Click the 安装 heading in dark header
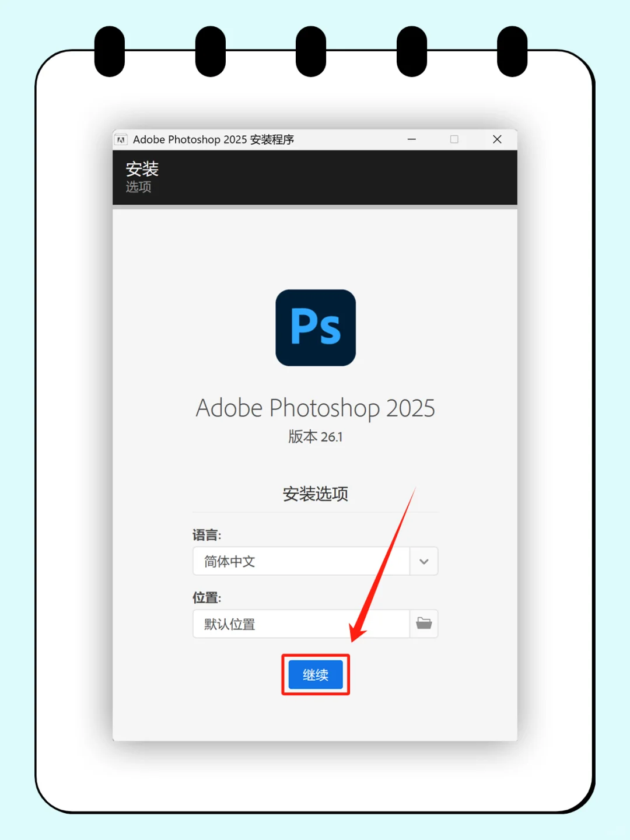This screenshot has width=630, height=840. click(x=142, y=169)
